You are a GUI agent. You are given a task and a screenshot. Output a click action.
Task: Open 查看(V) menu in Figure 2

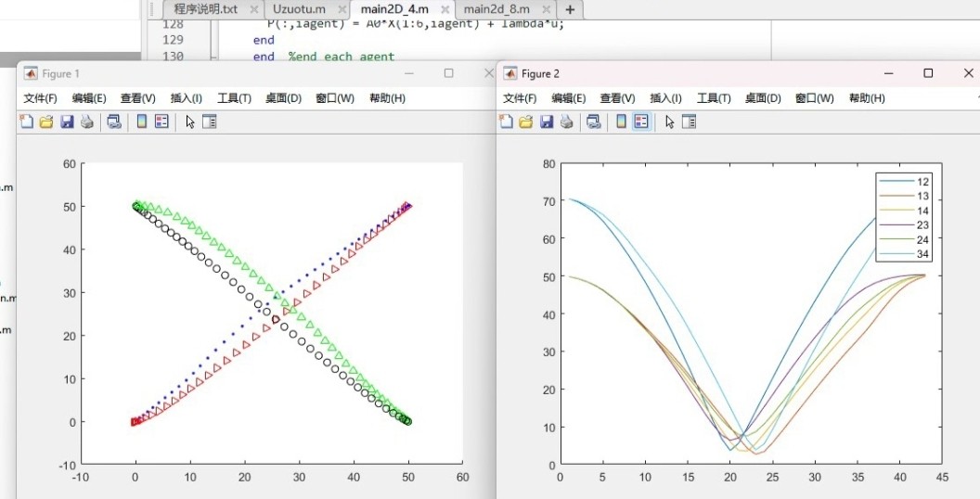coord(617,98)
